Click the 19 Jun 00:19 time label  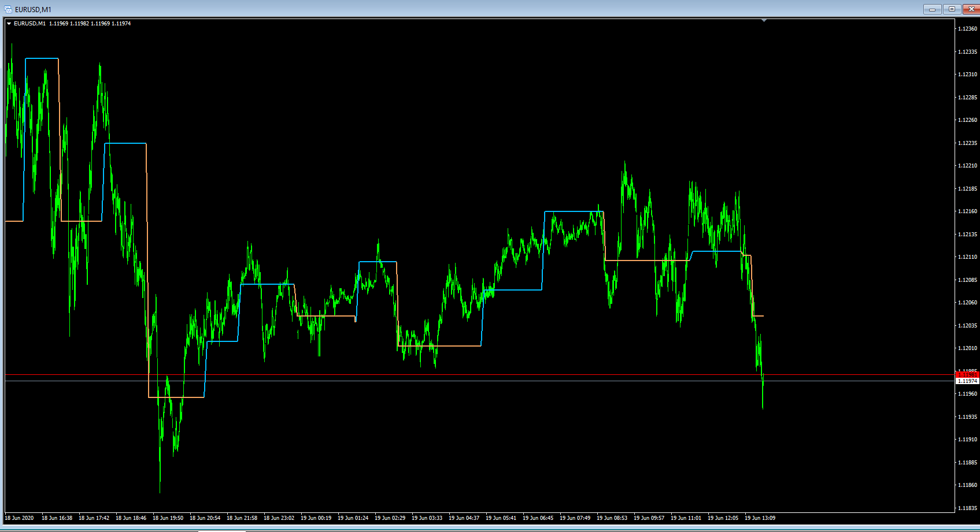pos(316,518)
